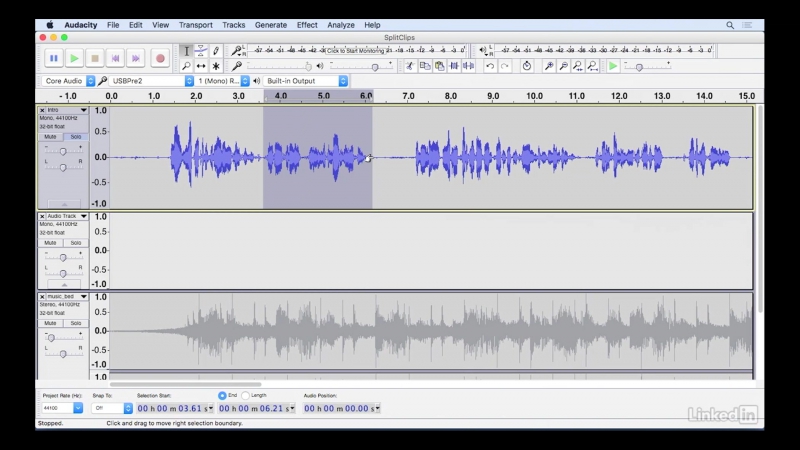Open the Intro track dropdown menu

pos(84,110)
